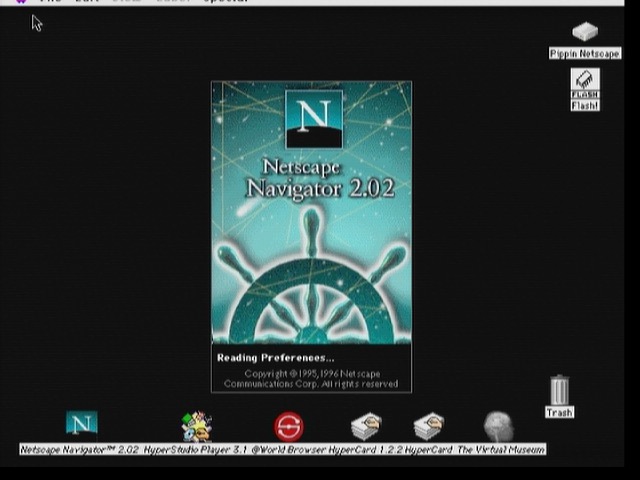The width and height of the screenshot is (640, 480).
Task: Select the HyperCard 1.2.2 stack icon
Action: (366, 427)
